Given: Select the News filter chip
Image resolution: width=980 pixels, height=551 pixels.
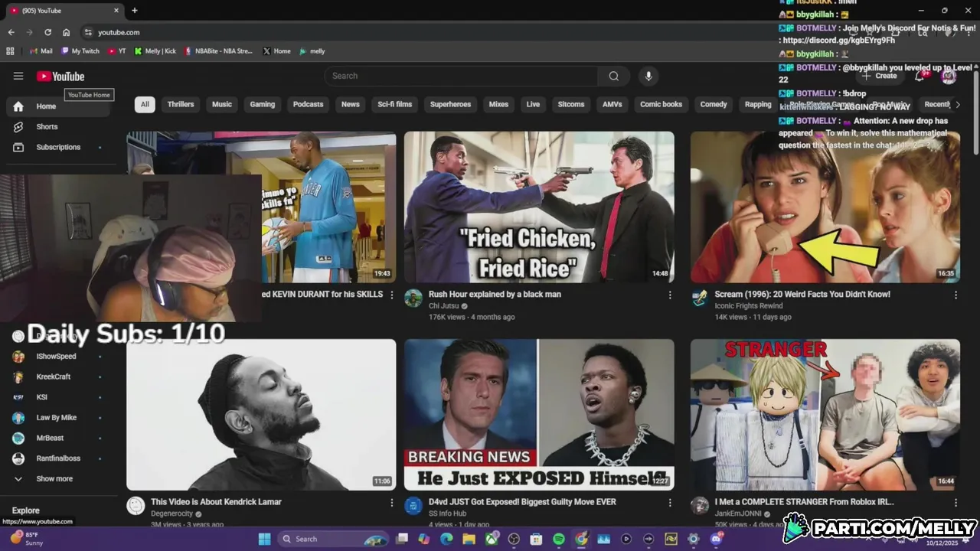Looking at the screenshot, I should 351,104.
